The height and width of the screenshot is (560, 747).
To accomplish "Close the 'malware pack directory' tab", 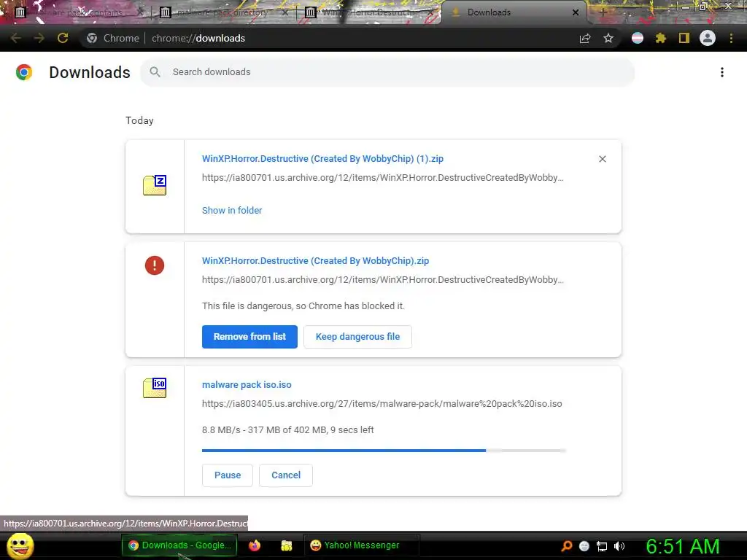I will point(285,12).
